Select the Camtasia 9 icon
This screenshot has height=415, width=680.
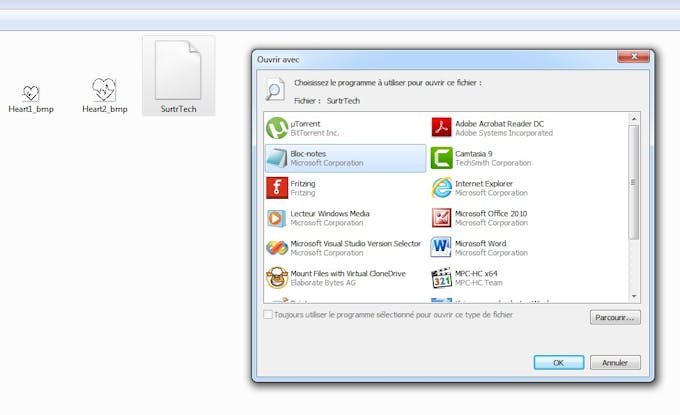[x=441, y=158]
